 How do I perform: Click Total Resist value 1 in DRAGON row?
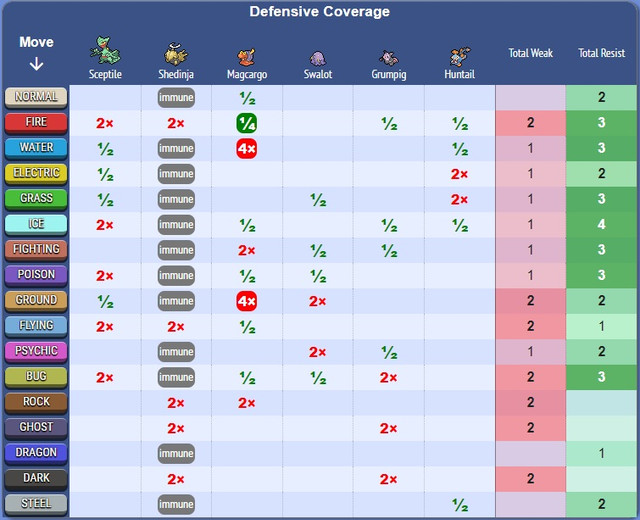click(601, 453)
